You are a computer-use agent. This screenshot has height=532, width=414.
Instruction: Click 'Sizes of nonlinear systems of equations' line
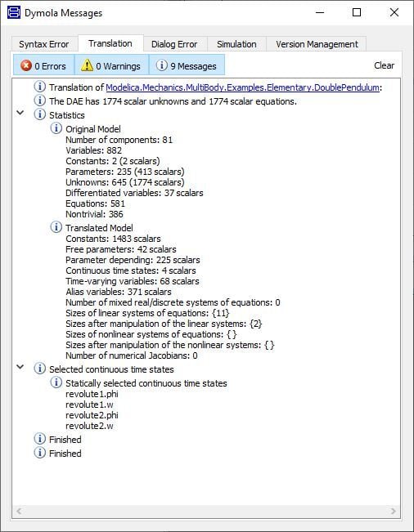tap(151, 334)
